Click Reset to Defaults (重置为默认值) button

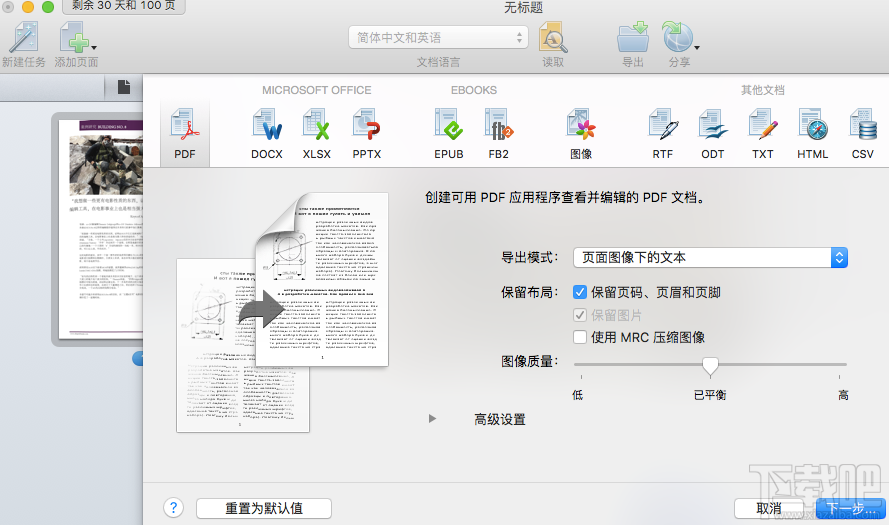click(264, 508)
